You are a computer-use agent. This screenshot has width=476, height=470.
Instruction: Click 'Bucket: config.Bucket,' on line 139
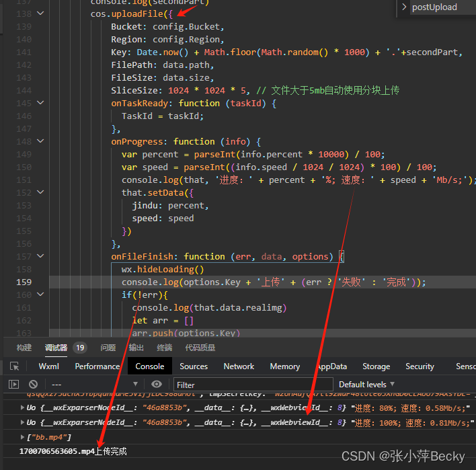click(167, 27)
